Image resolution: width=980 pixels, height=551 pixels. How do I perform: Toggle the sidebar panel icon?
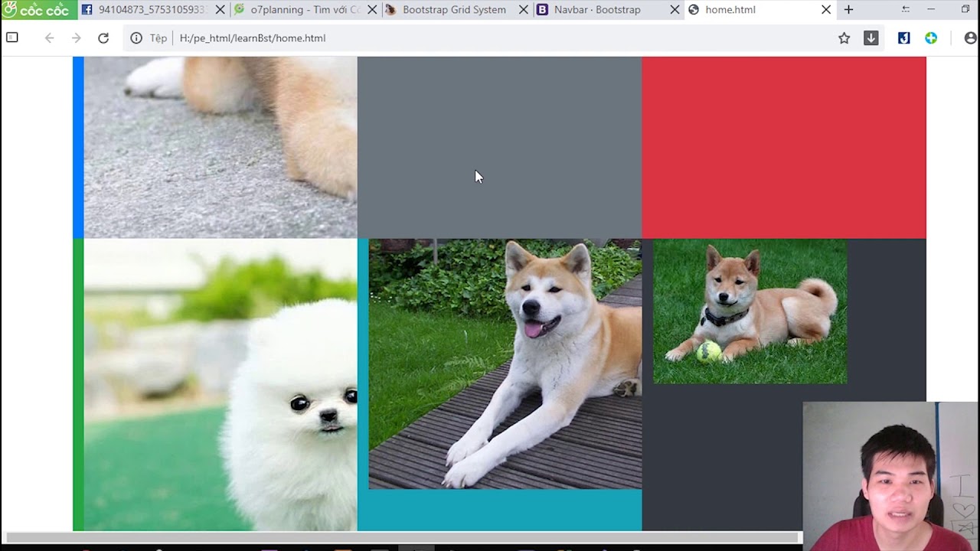12,37
